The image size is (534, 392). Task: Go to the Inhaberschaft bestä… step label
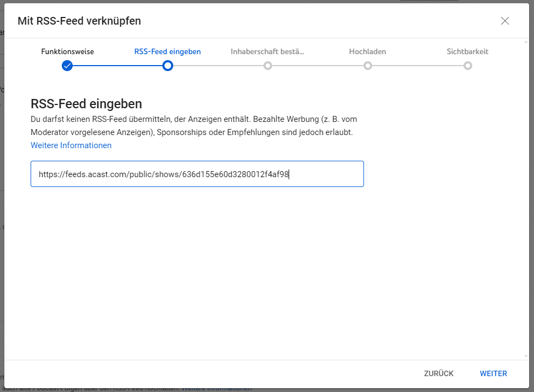(267, 52)
